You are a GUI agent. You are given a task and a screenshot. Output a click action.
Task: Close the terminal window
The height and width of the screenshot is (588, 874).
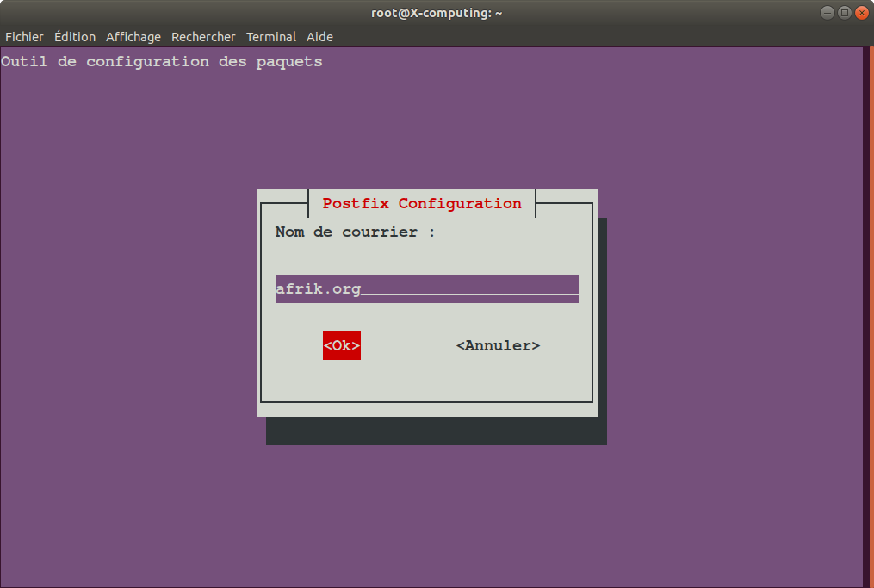coord(862,13)
